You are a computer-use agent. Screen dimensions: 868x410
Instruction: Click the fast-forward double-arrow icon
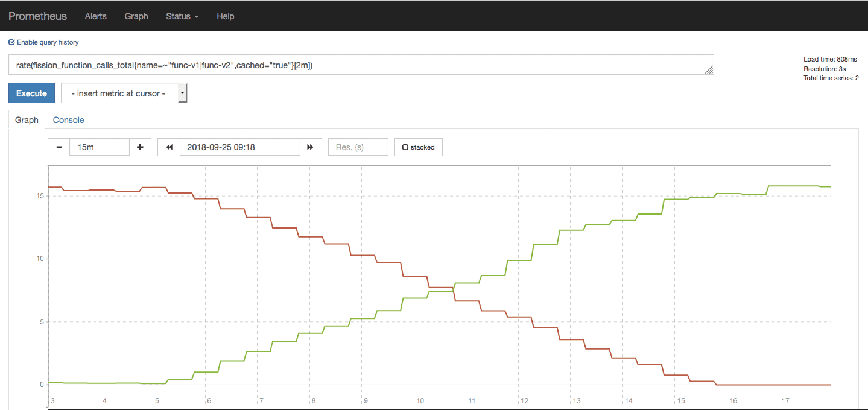coord(310,147)
